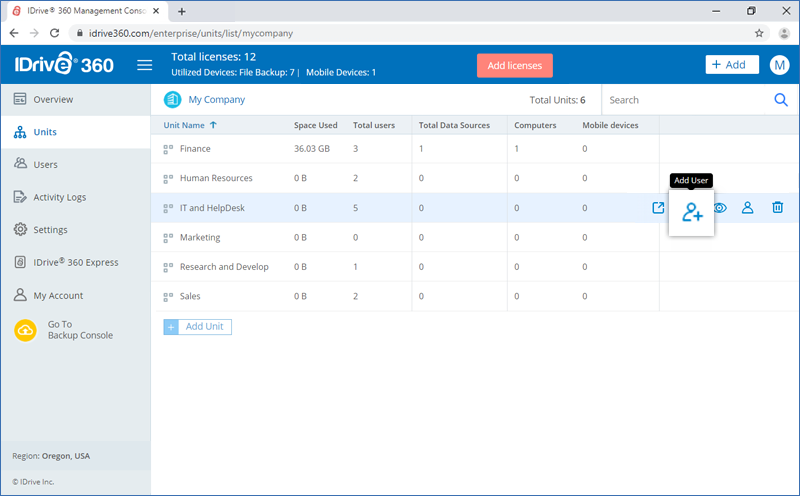
Task: Open IDrive 360 Express sidebar item
Action: pyautogui.click(x=76, y=262)
